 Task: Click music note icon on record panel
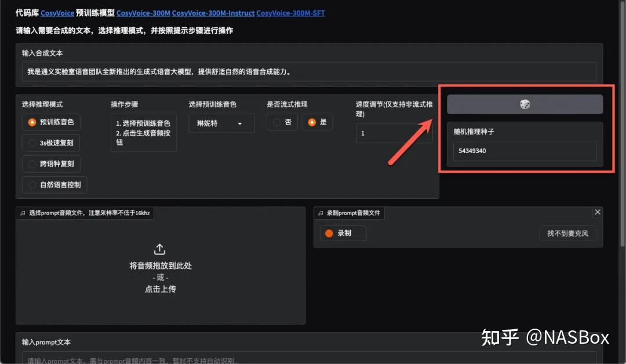(x=321, y=213)
